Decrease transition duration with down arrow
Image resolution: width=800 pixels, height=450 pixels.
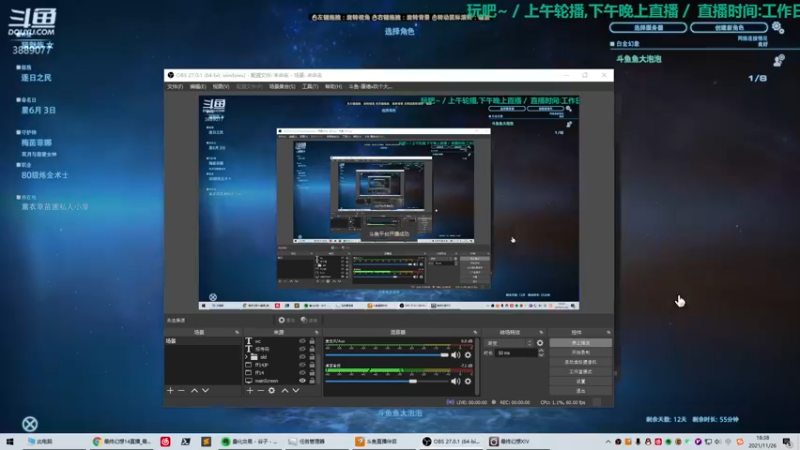pos(541,355)
